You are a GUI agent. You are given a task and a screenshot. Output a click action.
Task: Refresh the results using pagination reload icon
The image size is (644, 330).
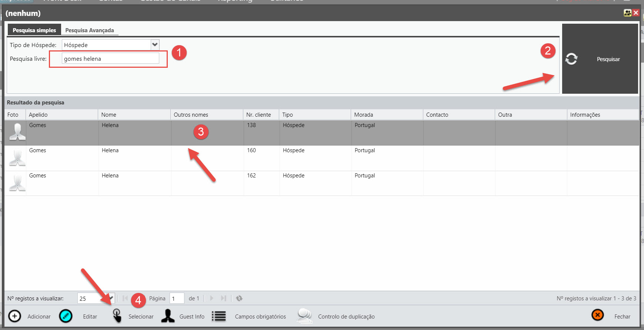[239, 299]
